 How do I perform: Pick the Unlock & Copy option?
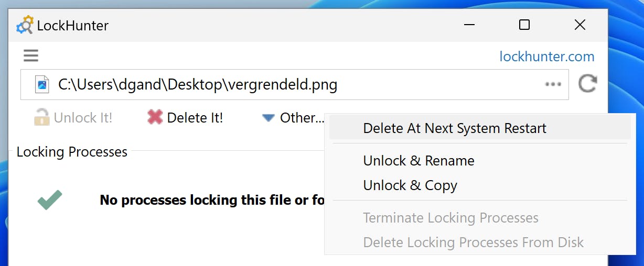(410, 185)
